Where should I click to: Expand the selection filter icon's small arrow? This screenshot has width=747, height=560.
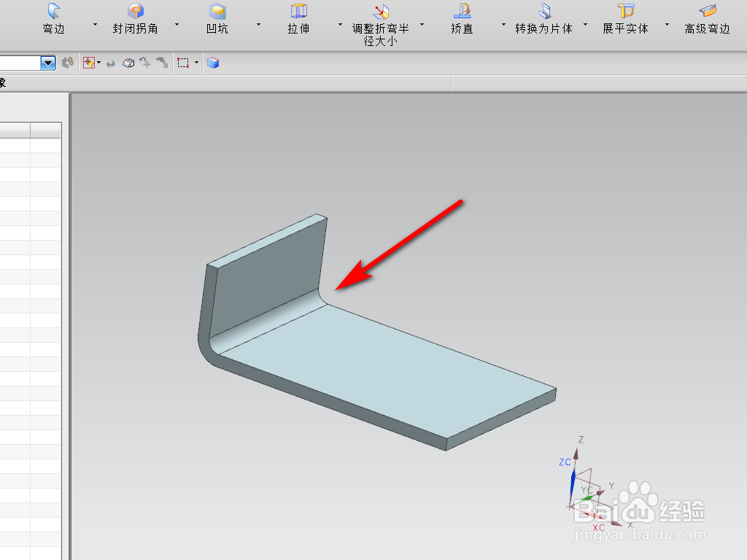pyautogui.click(x=99, y=63)
